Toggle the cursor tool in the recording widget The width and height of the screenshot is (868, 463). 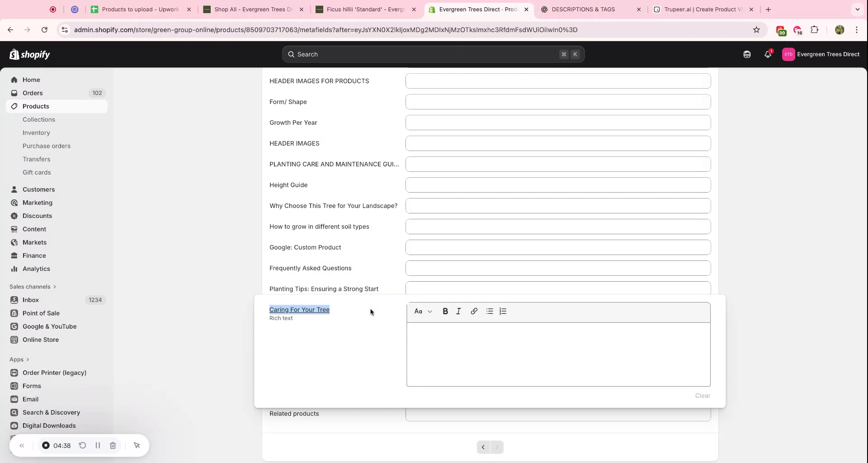pyautogui.click(x=137, y=445)
